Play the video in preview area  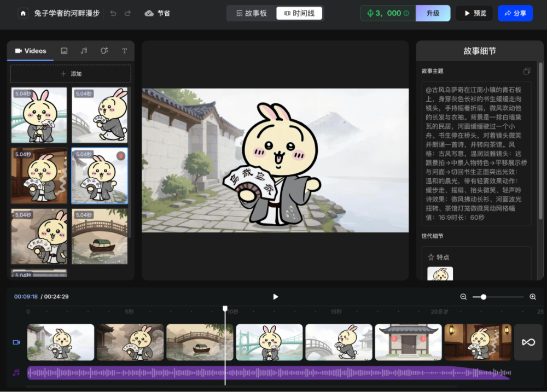(x=275, y=297)
